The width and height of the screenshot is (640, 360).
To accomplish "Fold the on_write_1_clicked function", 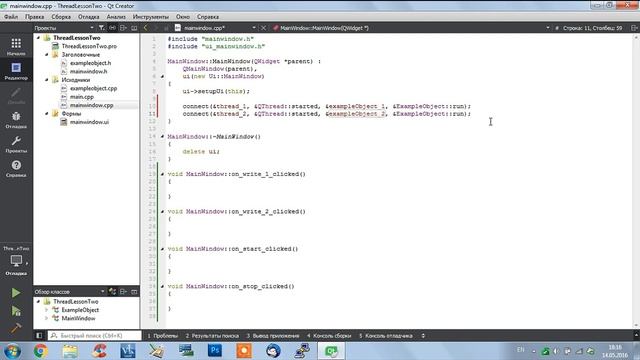I will [x=162, y=174].
